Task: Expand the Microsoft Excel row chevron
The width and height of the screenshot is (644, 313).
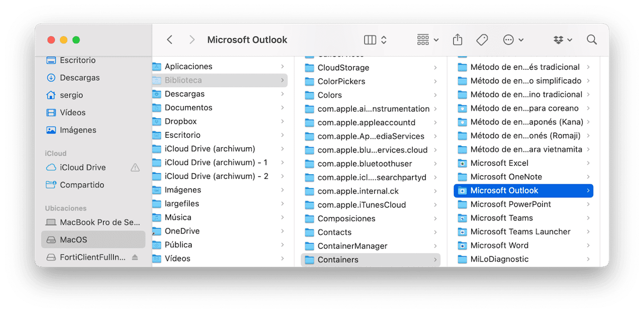Action: pos(588,163)
